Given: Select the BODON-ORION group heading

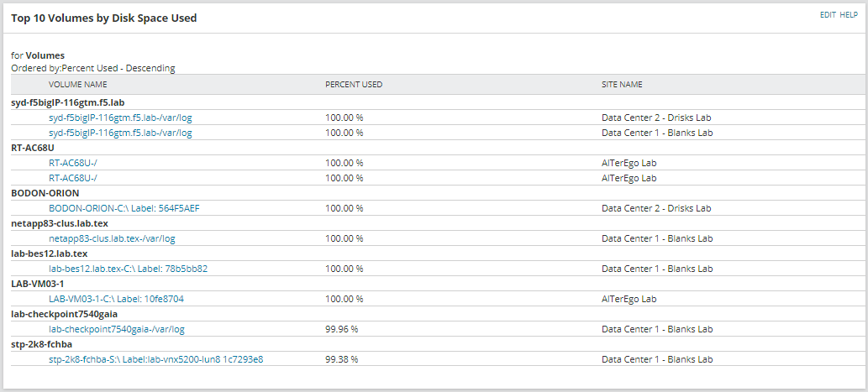Looking at the screenshot, I should (45, 193).
